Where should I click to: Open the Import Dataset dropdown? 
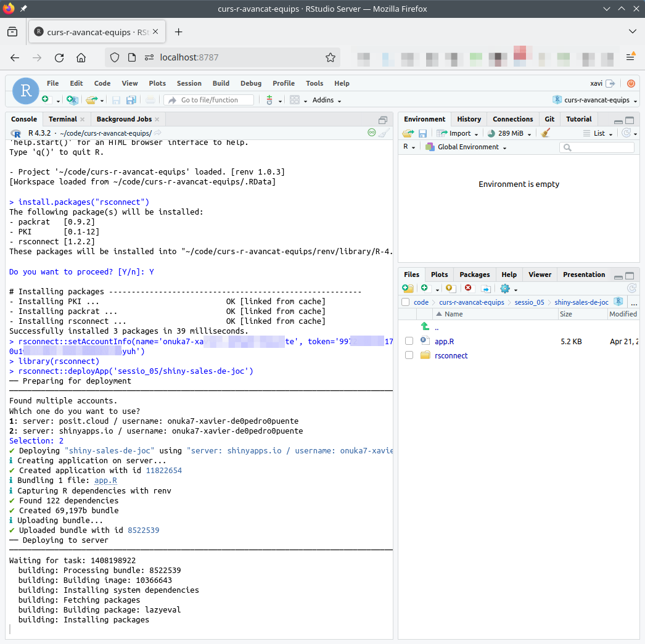coord(457,133)
